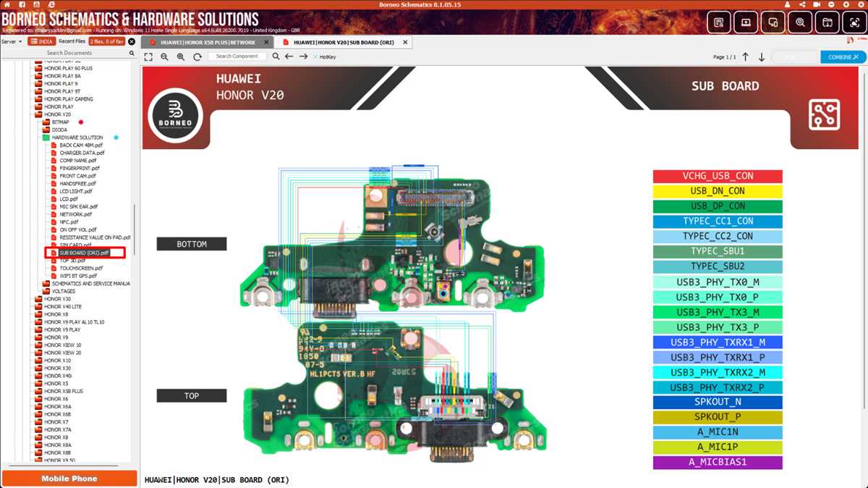Toggle fullscreen view in the viewer toolbar
The image size is (868, 488).
148,56
